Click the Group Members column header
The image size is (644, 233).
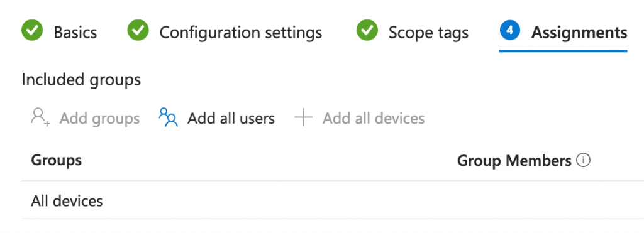514,160
